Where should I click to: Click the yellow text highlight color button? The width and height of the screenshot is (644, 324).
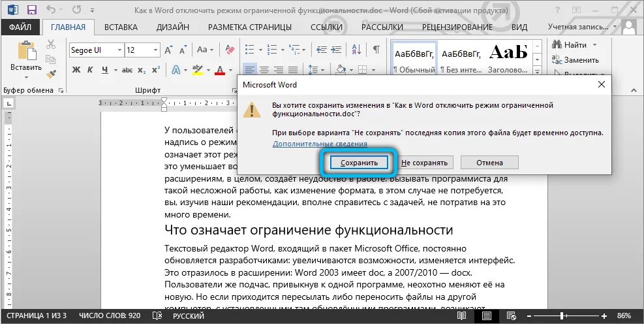coord(198,70)
